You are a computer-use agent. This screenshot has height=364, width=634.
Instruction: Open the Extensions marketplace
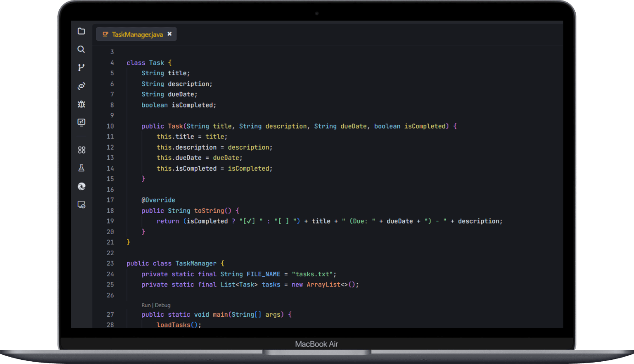click(81, 150)
